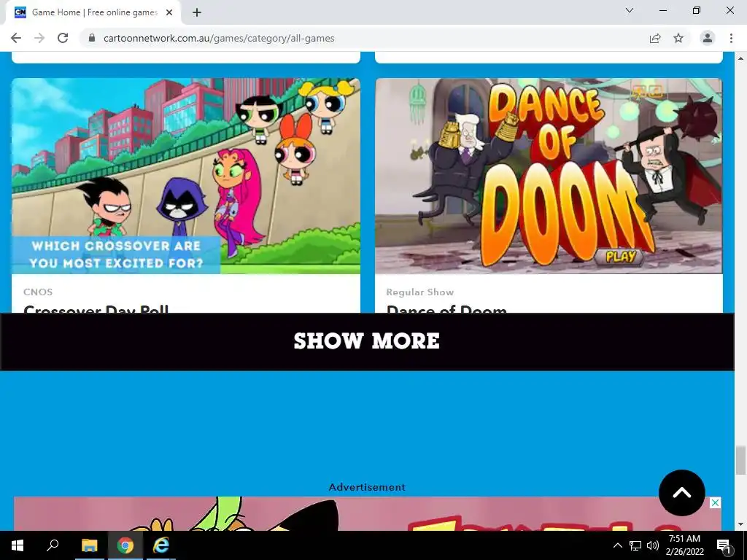
Task: Restore down the Chrome window
Action: tap(697, 10)
